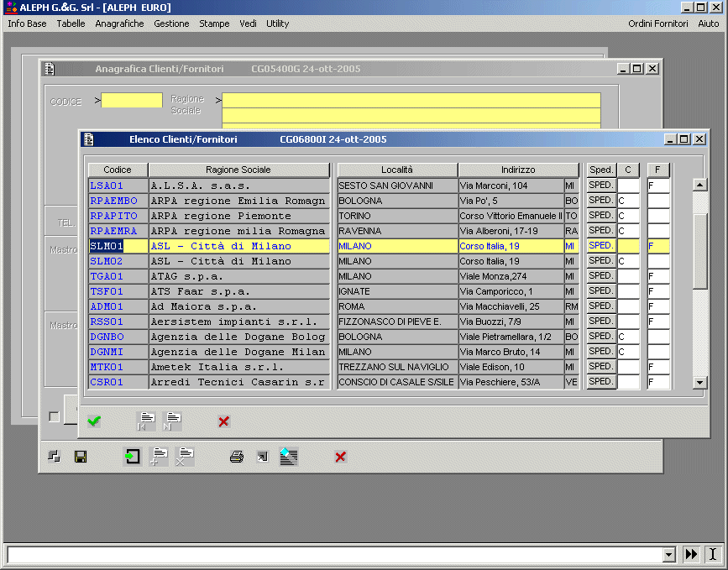
Task: Select code TSF01 in the list
Action: (x=118, y=291)
